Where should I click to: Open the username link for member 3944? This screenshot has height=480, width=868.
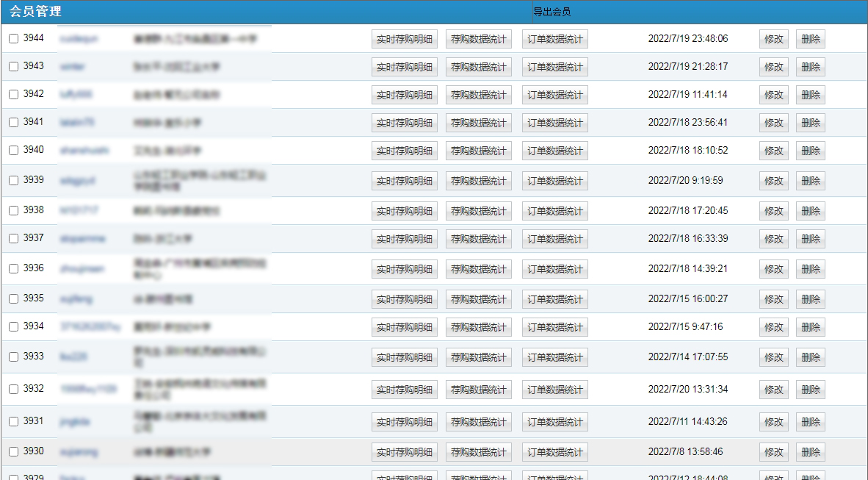[79, 38]
